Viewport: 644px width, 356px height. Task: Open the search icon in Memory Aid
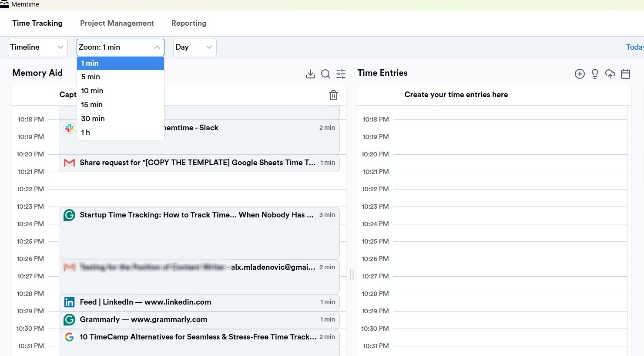[x=325, y=74]
